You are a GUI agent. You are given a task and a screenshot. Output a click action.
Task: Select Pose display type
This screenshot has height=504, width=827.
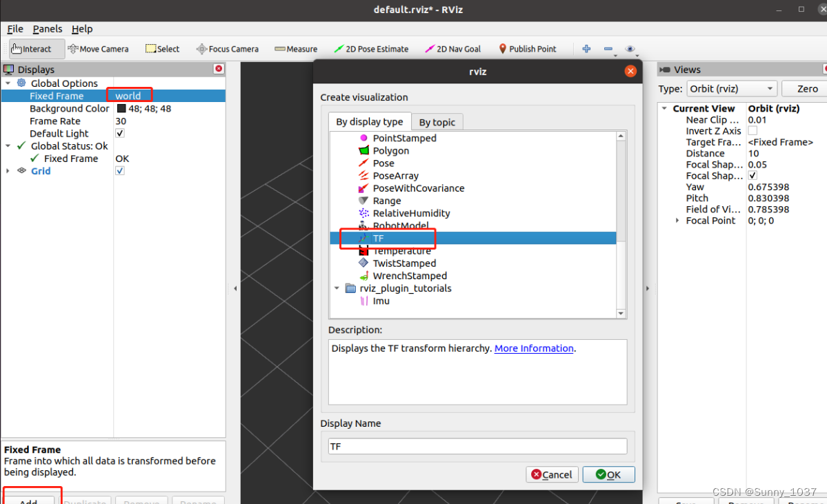point(383,163)
